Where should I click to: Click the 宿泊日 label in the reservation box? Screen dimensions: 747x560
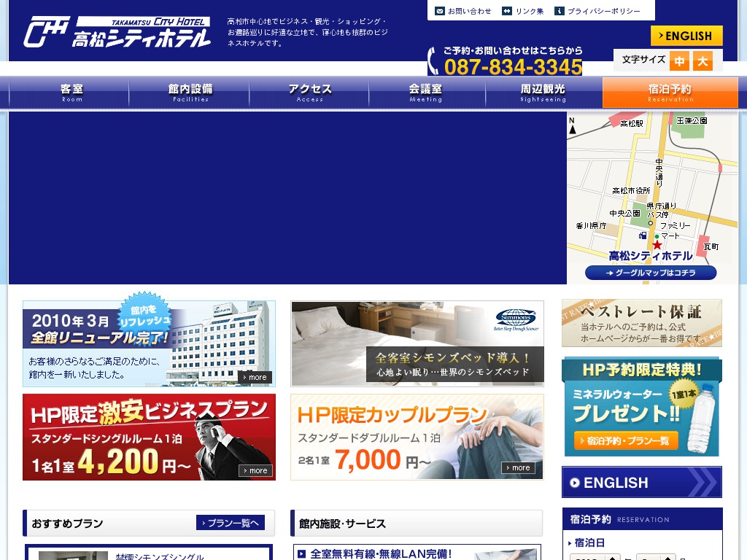click(589, 542)
